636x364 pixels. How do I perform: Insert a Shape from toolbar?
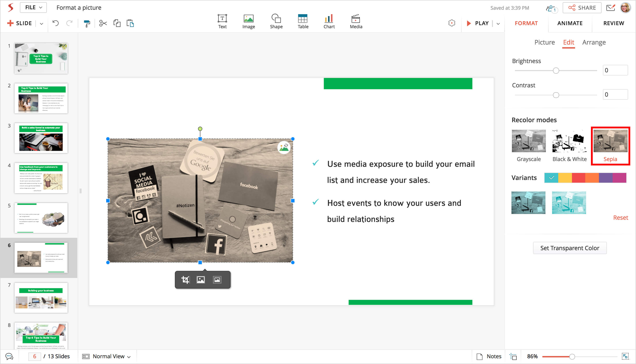tap(276, 21)
